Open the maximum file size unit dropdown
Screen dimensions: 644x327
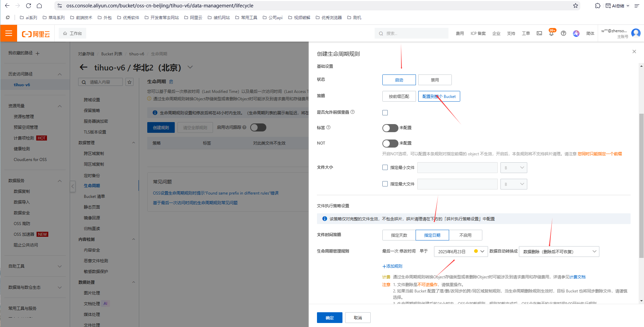point(514,184)
